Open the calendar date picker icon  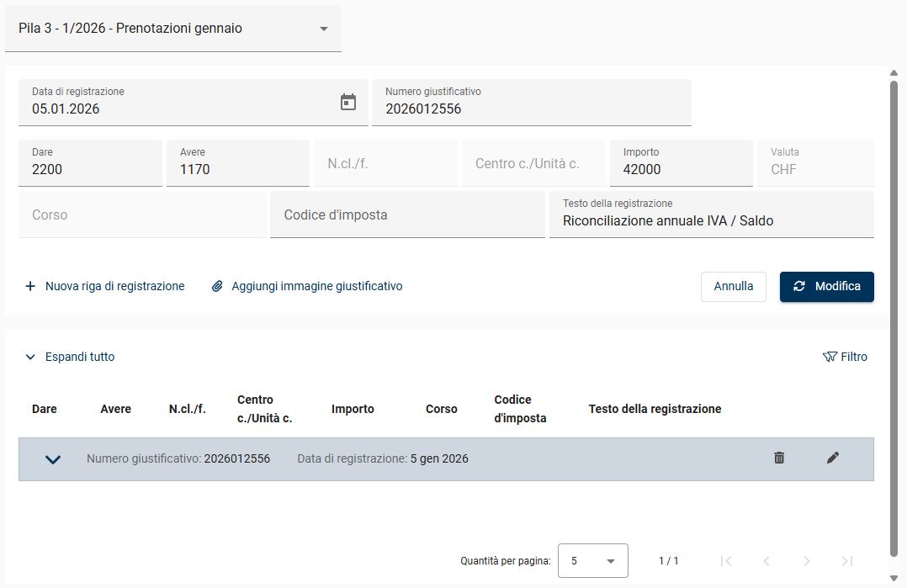click(348, 102)
